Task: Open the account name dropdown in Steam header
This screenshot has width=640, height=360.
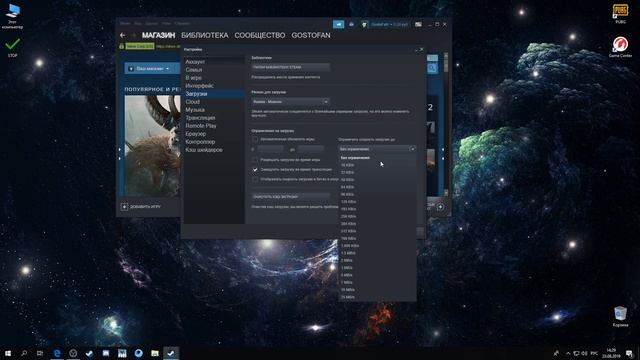Action: pos(389,24)
